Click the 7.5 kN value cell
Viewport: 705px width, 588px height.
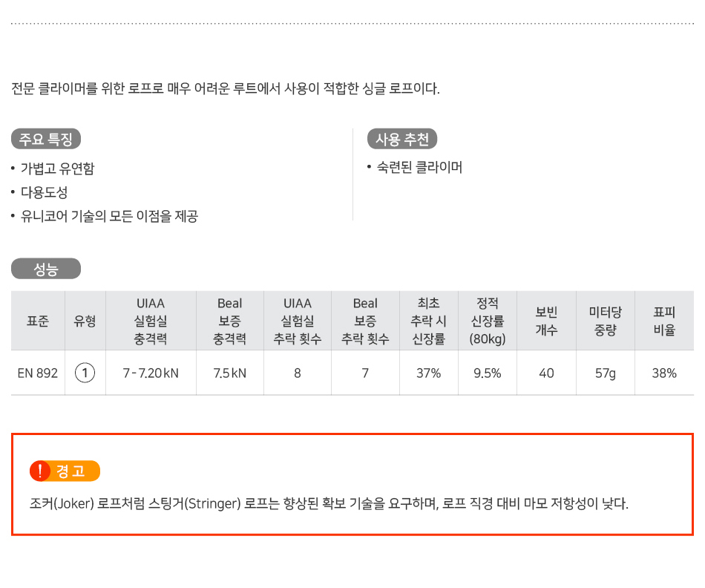tap(230, 373)
